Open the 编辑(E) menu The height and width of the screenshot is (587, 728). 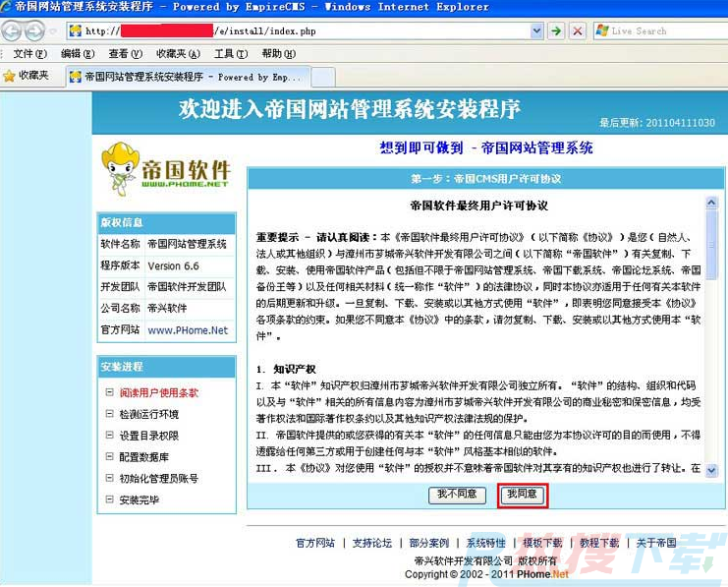pos(78,54)
